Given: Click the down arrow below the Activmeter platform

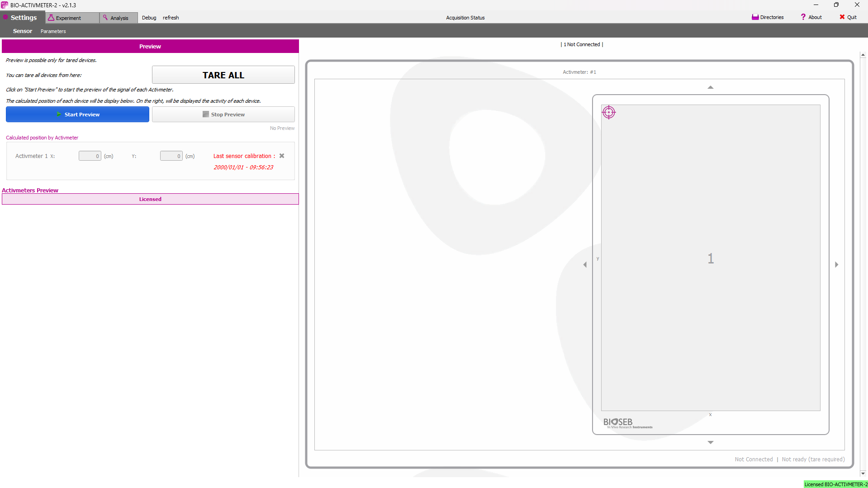Looking at the screenshot, I should tap(710, 442).
